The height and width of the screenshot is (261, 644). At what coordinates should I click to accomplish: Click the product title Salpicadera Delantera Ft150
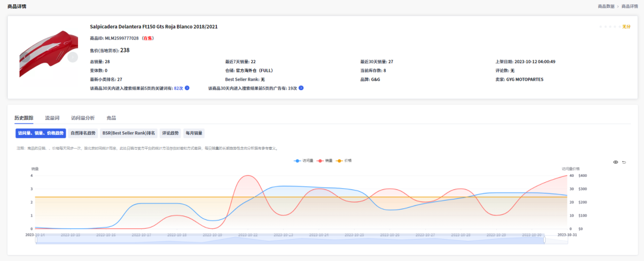(154, 27)
